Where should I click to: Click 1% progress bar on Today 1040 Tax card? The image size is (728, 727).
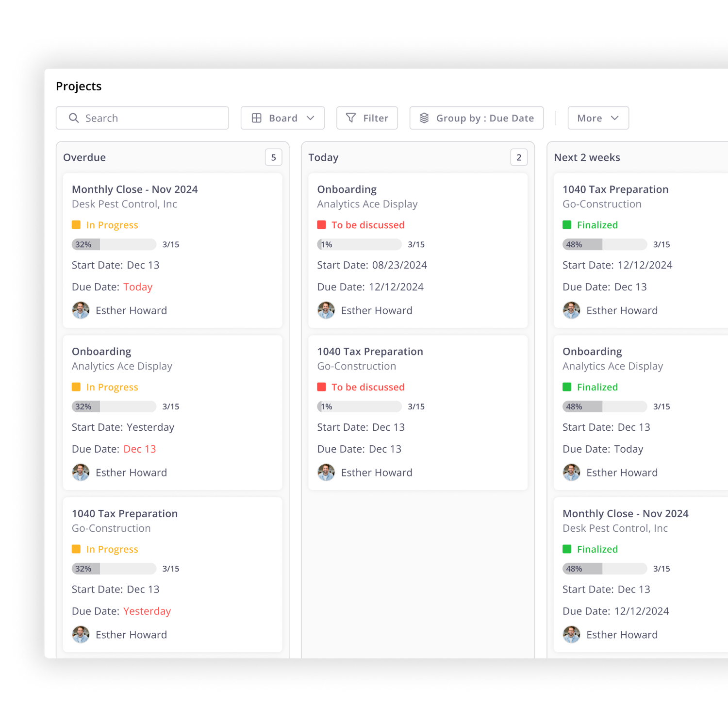click(x=359, y=406)
